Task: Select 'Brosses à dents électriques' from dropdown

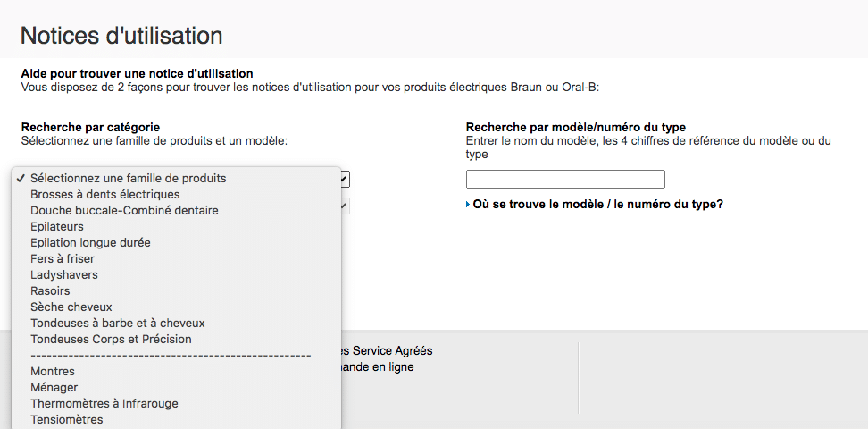Action: 104,194
